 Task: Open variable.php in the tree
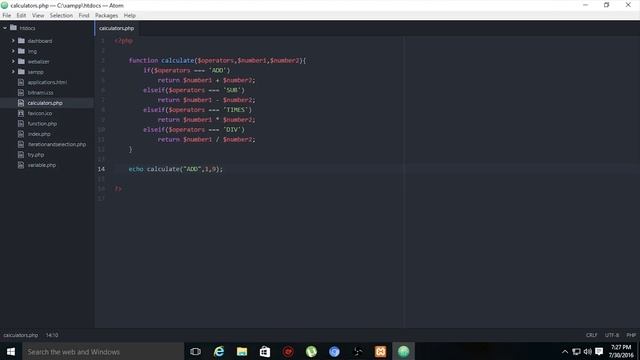[x=42, y=165]
